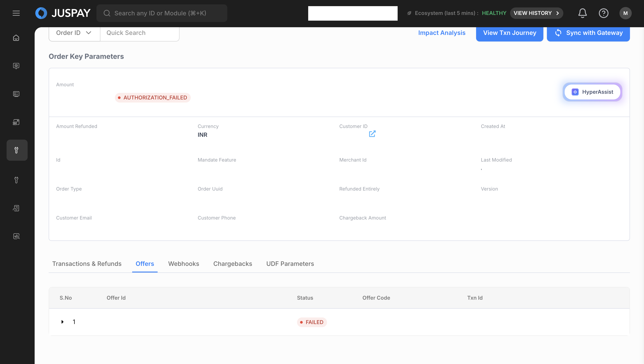Viewport: 644px width, 364px height.
Task: Click the Juspay logo
Action: click(x=63, y=13)
